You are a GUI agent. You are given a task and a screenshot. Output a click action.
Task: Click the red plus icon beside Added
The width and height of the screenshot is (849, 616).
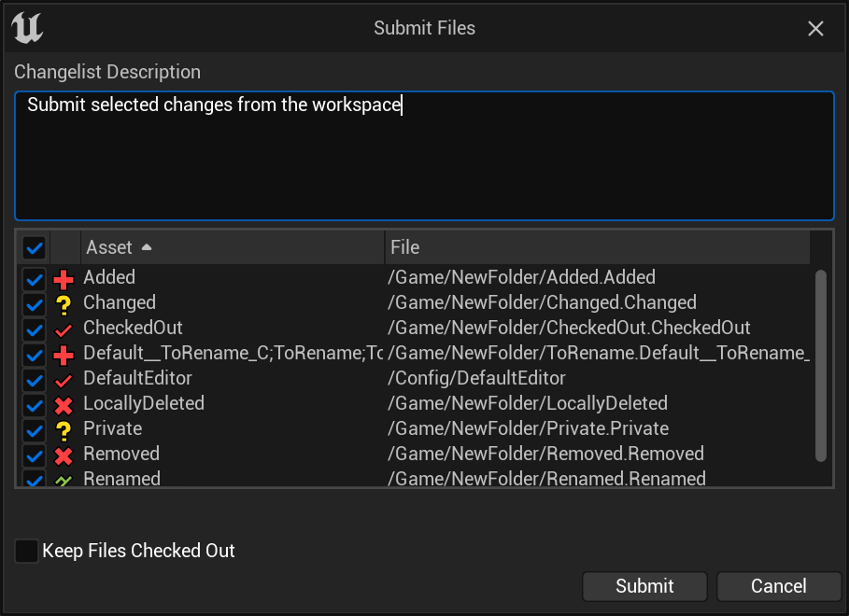64,279
